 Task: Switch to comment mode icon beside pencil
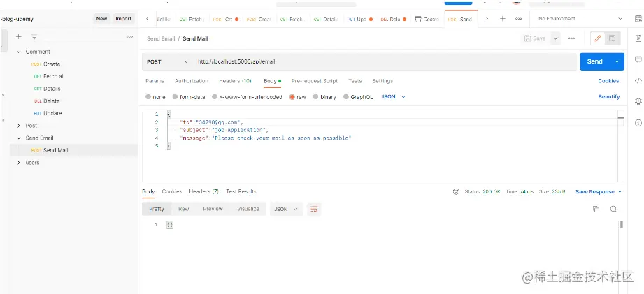click(x=612, y=38)
